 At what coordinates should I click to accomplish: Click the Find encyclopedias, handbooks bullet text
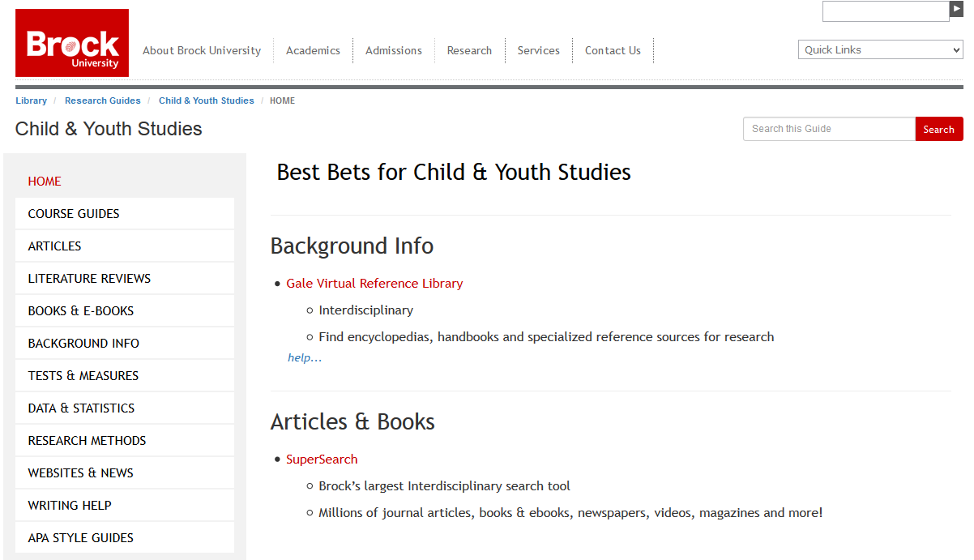tap(546, 337)
